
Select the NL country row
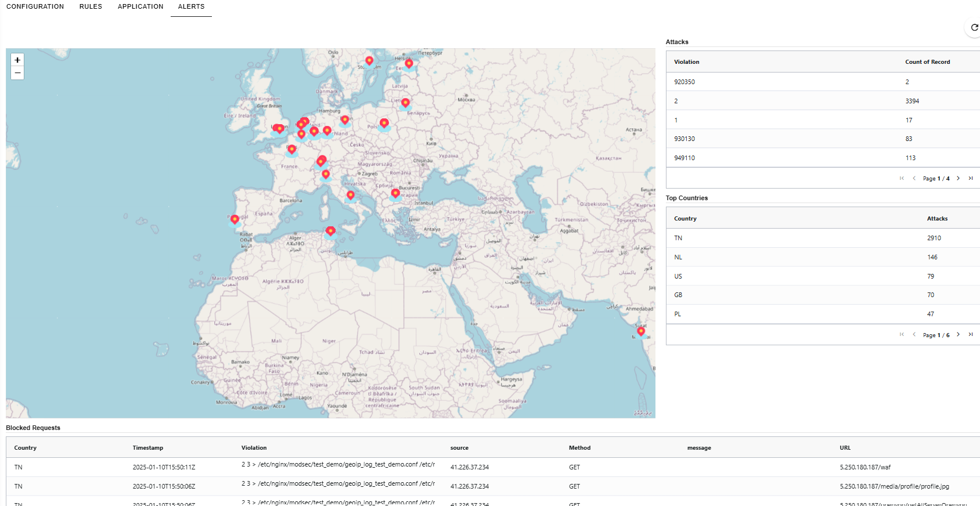[823, 257]
